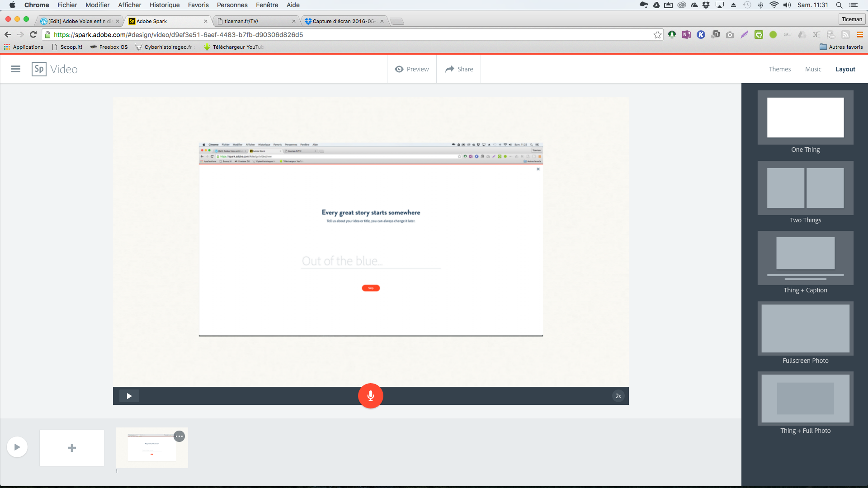Click the purple feather extension icon
Screen dimensions: 868x488
point(744,35)
